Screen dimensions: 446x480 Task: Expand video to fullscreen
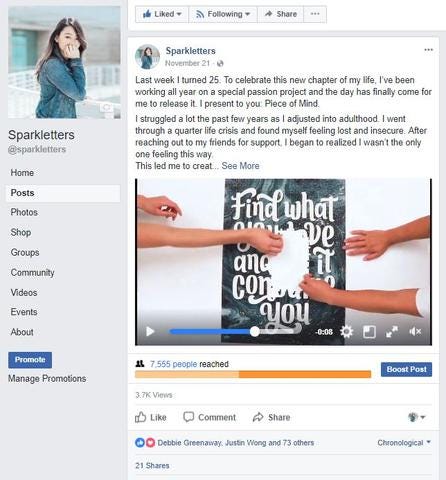pyautogui.click(x=392, y=332)
